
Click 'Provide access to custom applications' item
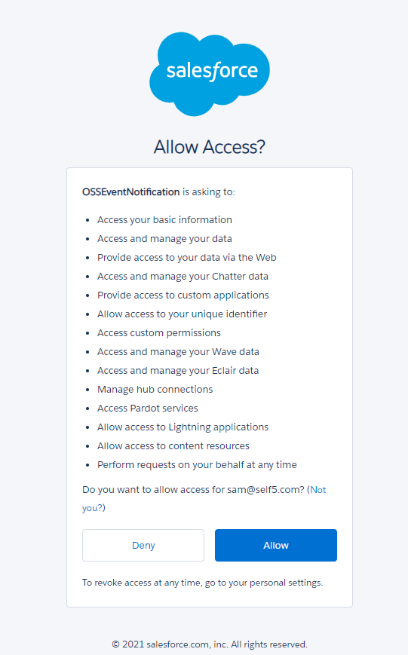click(x=183, y=295)
